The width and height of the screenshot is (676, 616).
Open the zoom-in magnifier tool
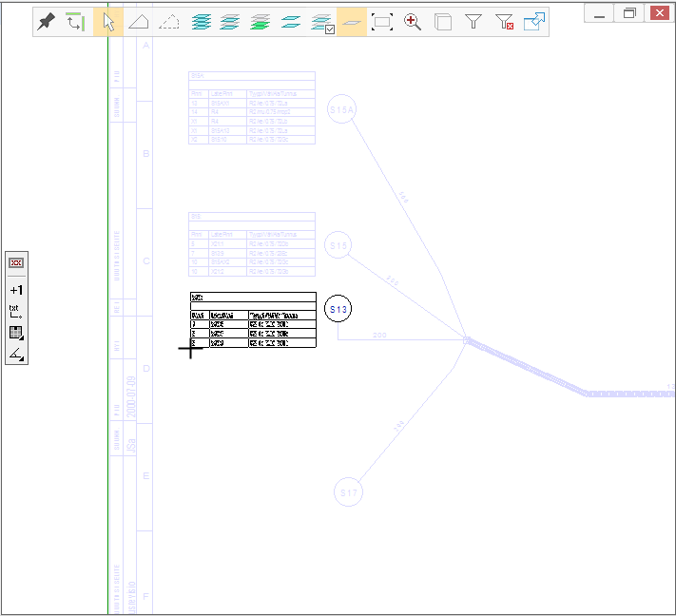coord(413,22)
